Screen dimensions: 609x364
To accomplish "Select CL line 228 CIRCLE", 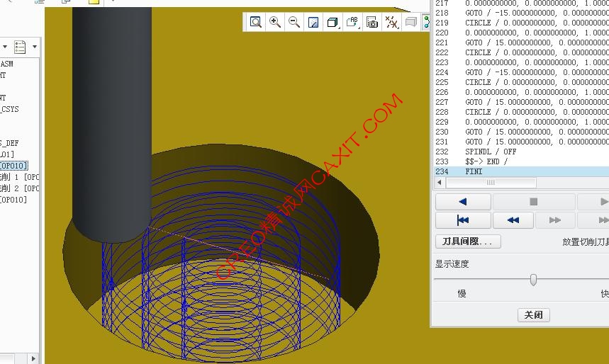I will pyautogui.click(x=521, y=112).
